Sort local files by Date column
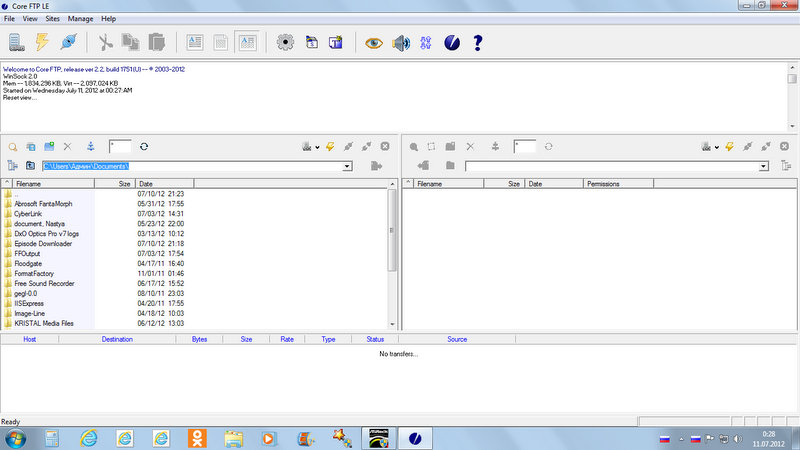The image size is (800, 450). [x=165, y=184]
